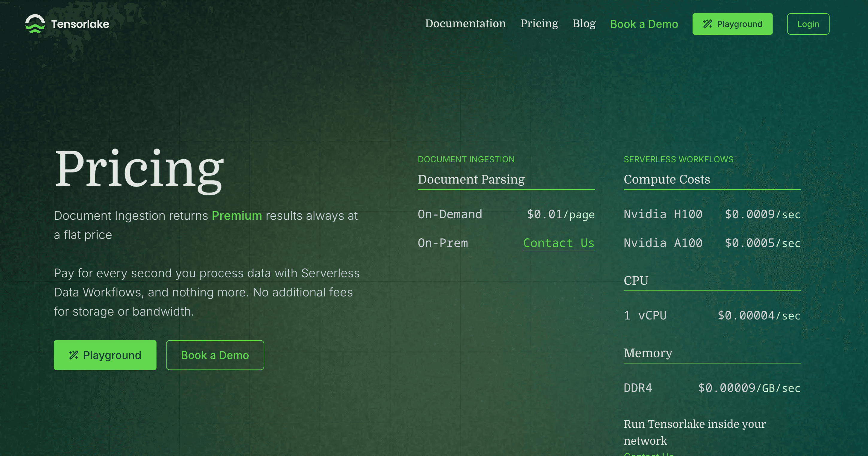
Task: Click the Document Ingestion flat price paragraph
Action: click(x=206, y=225)
